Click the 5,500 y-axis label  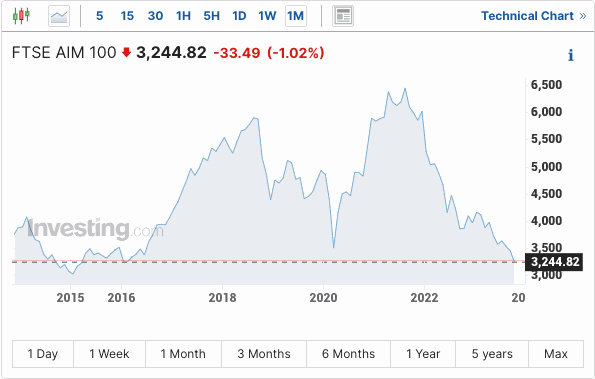tap(546, 139)
